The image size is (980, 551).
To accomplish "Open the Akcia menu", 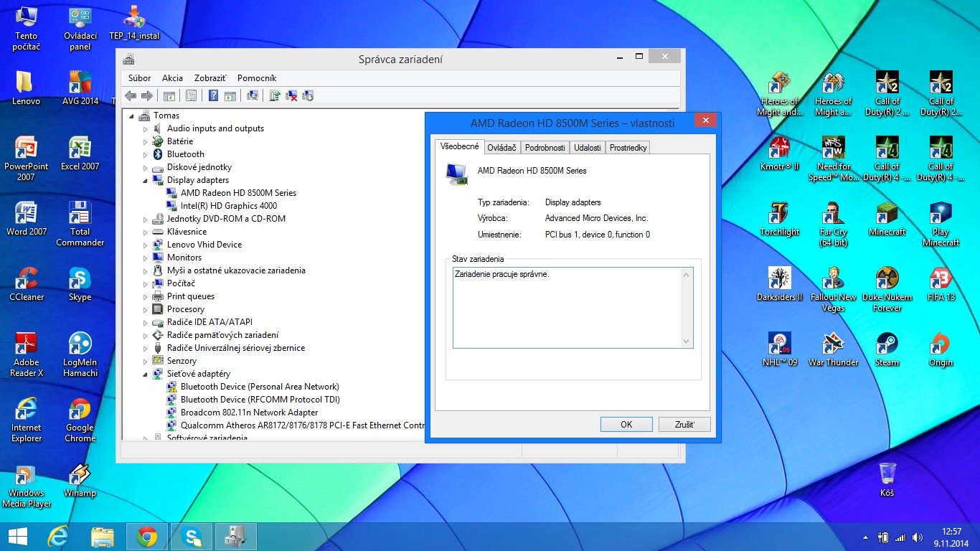I will click(x=172, y=78).
